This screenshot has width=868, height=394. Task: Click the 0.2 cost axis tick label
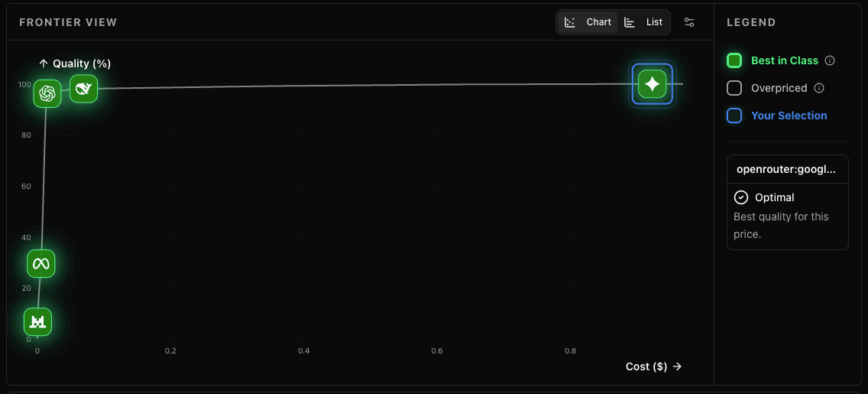click(x=170, y=351)
